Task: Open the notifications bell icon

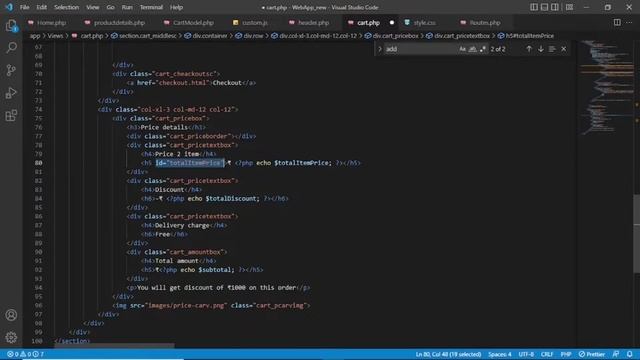Action: (x=630, y=354)
